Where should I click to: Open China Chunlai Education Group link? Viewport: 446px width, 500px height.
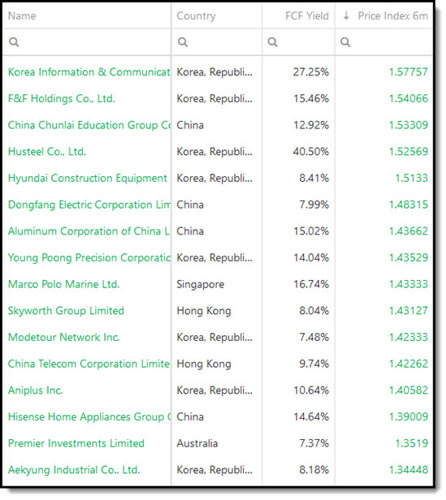(x=89, y=125)
